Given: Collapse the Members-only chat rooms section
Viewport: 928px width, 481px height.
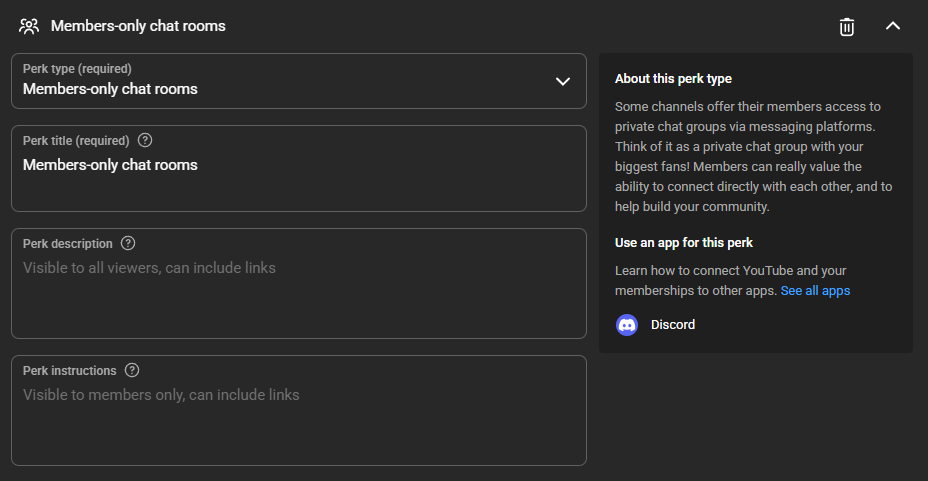Looking at the screenshot, I should tap(893, 26).
